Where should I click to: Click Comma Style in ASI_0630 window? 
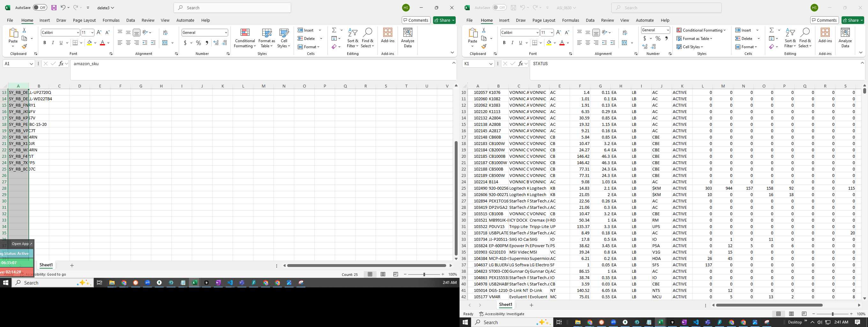pyautogui.click(x=666, y=38)
